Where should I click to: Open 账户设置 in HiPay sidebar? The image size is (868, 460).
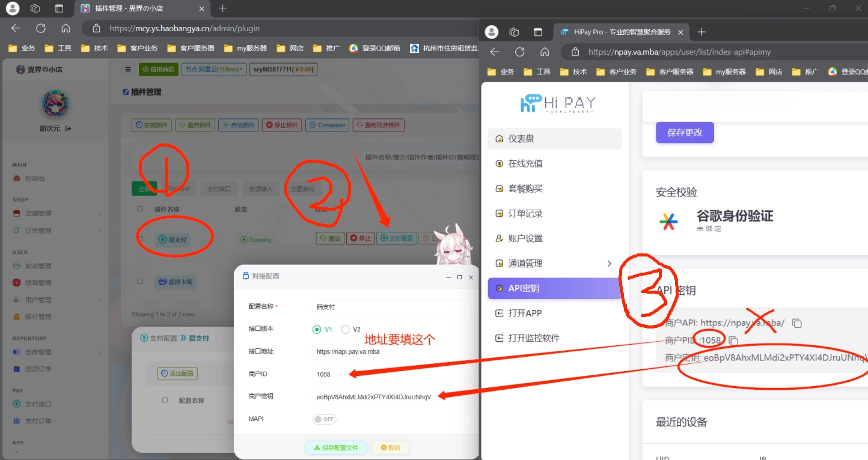tap(554, 238)
